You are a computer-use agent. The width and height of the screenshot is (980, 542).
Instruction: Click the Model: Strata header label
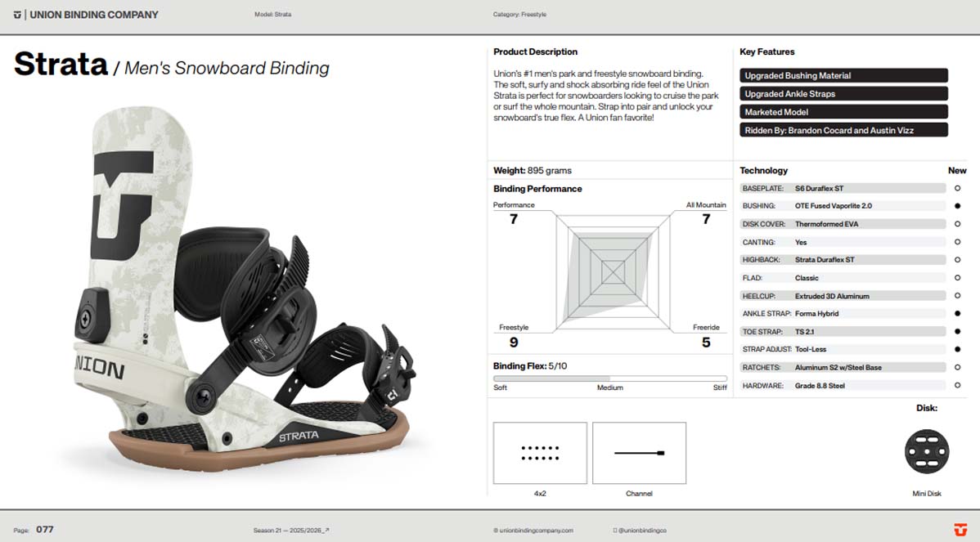(x=272, y=15)
